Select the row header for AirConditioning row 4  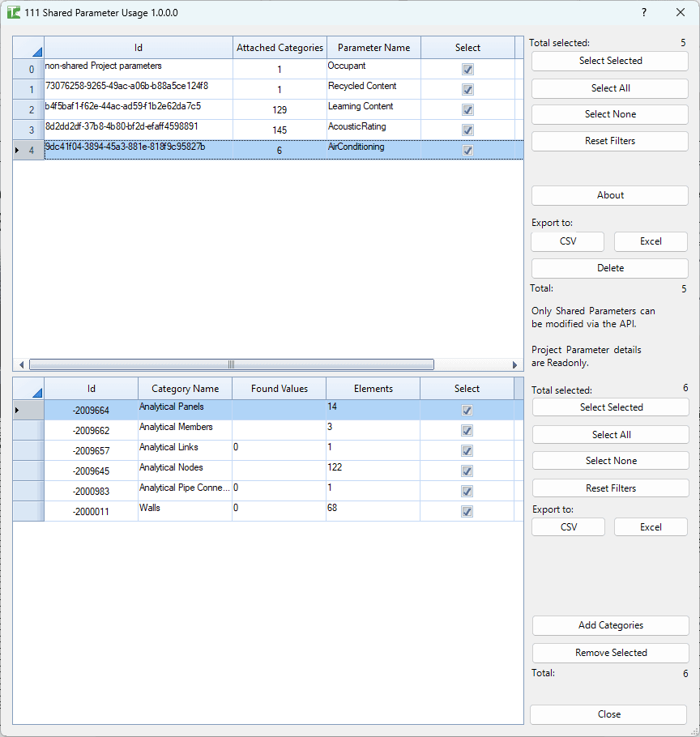tap(28, 150)
